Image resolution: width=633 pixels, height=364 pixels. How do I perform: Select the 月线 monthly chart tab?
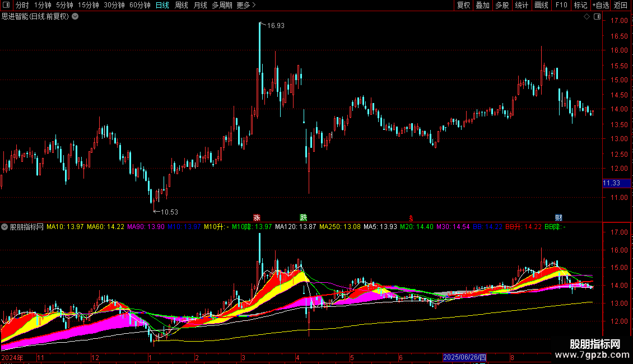pyautogui.click(x=200, y=5)
